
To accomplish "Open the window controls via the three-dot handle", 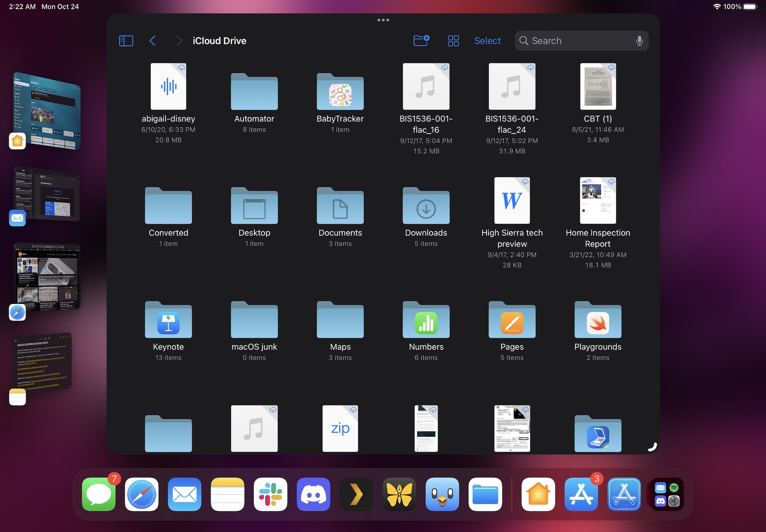I will (x=383, y=20).
